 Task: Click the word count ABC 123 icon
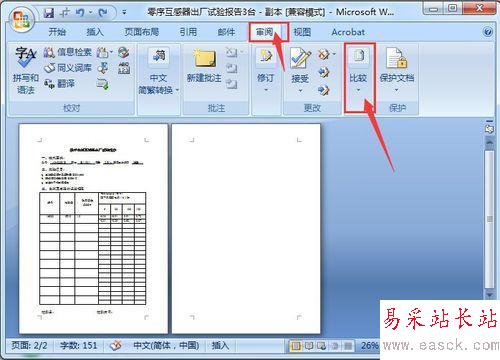click(x=124, y=68)
